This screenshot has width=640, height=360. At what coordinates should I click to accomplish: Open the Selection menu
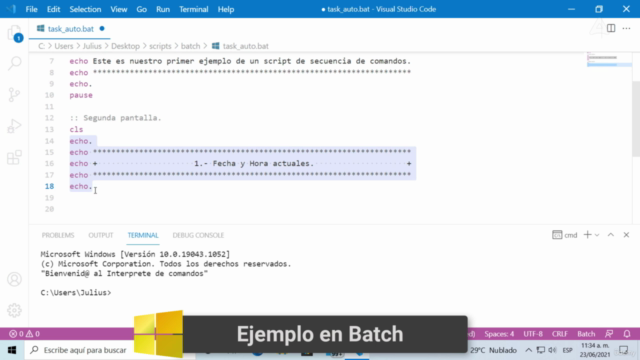tap(85, 9)
